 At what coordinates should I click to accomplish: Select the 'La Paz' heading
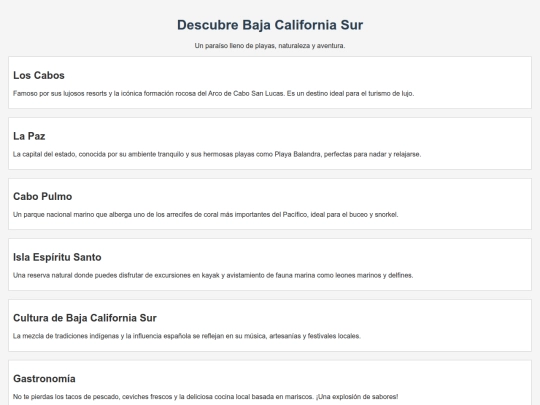pos(29,136)
